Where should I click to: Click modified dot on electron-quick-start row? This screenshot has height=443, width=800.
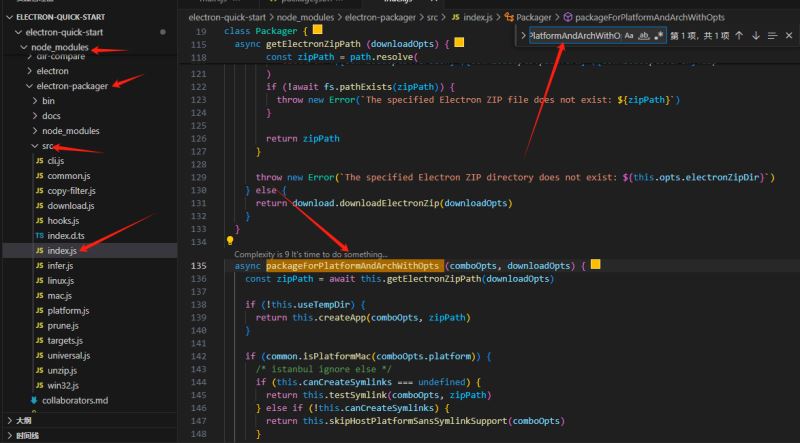pos(163,32)
